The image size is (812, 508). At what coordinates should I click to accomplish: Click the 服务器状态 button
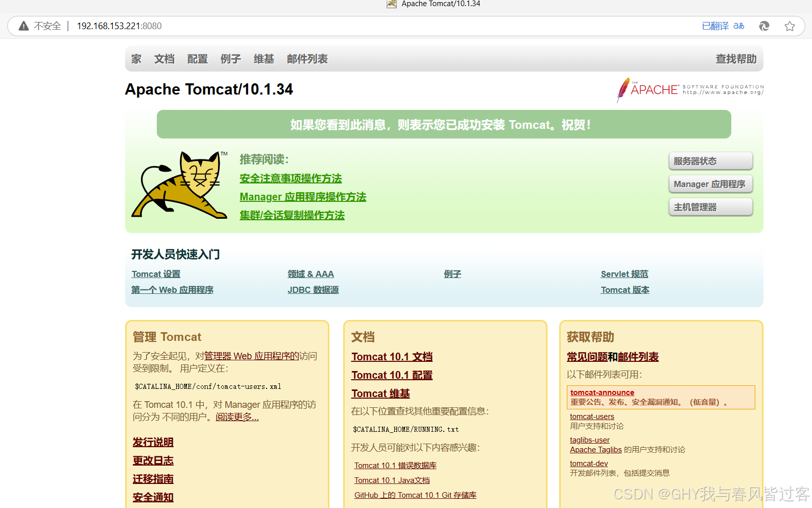tap(710, 161)
